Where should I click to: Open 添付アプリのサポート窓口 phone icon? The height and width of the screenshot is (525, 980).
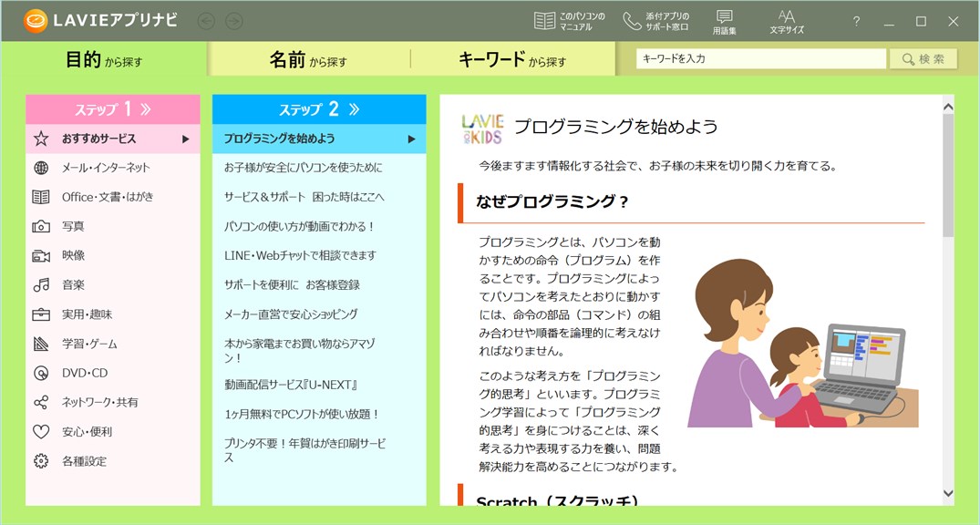(632, 21)
